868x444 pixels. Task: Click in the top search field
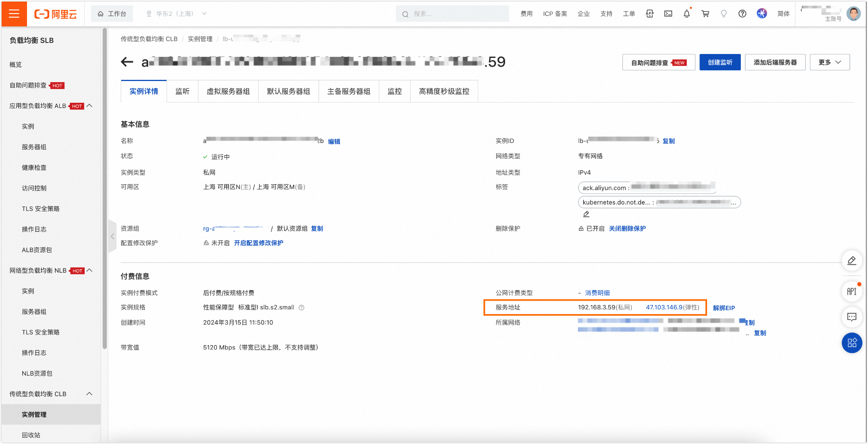(452, 14)
